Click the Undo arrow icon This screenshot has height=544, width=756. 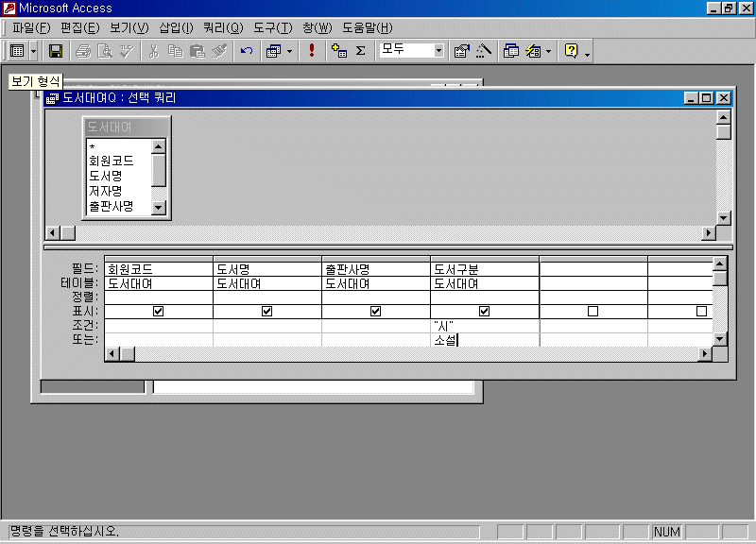[x=247, y=51]
